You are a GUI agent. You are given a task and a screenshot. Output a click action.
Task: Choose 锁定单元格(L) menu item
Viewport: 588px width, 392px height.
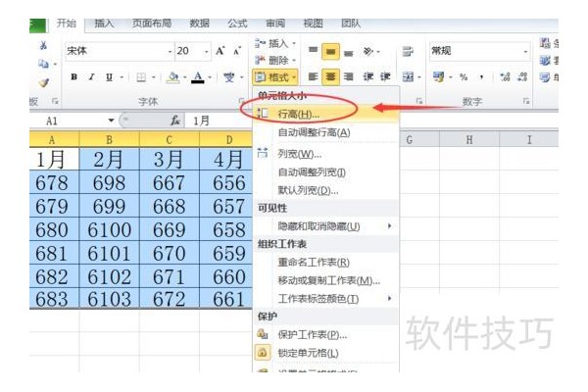(x=325, y=353)
